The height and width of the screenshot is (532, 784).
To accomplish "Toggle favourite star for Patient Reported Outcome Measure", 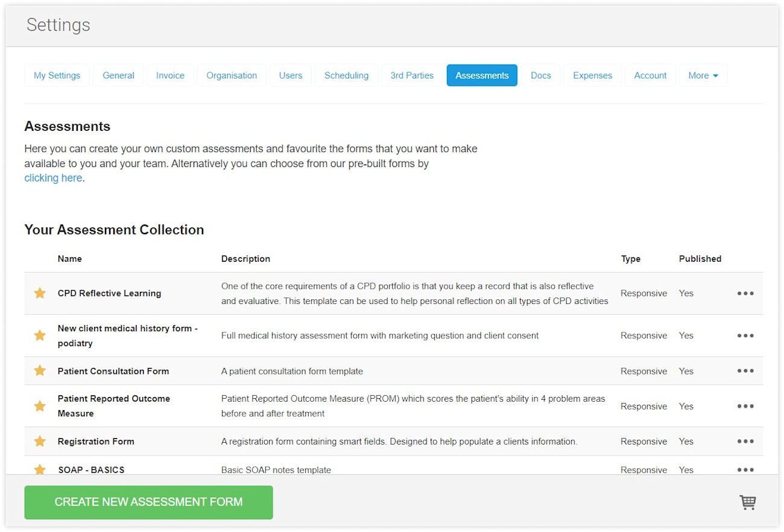I will [x=40, y=406].
